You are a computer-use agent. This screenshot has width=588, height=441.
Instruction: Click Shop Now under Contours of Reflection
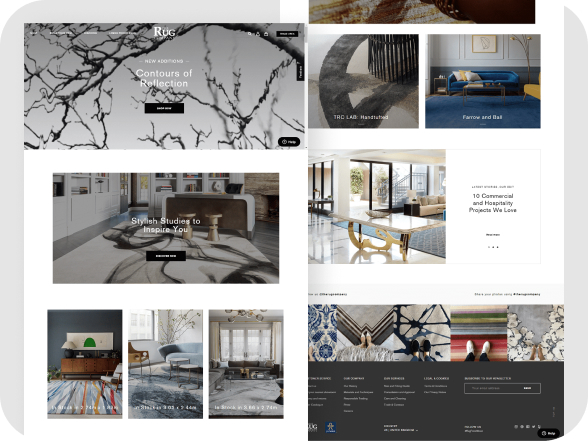[x=164, y=108]
